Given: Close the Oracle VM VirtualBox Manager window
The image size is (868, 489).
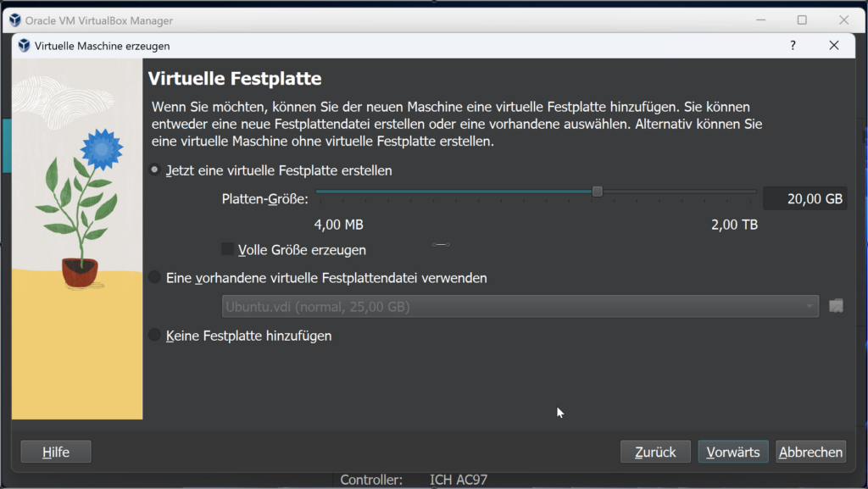Looking at the screenshot, I should point(843,19).
